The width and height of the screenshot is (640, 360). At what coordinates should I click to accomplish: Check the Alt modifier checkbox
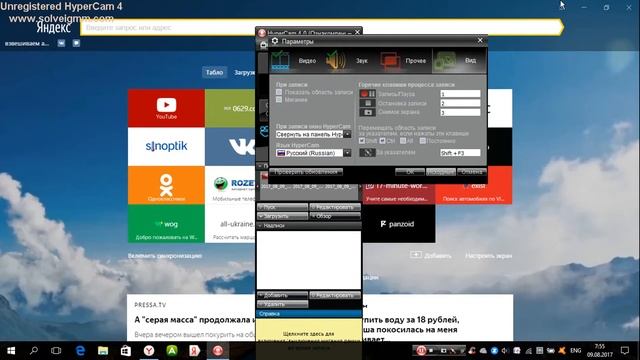[x=403, y=141]
